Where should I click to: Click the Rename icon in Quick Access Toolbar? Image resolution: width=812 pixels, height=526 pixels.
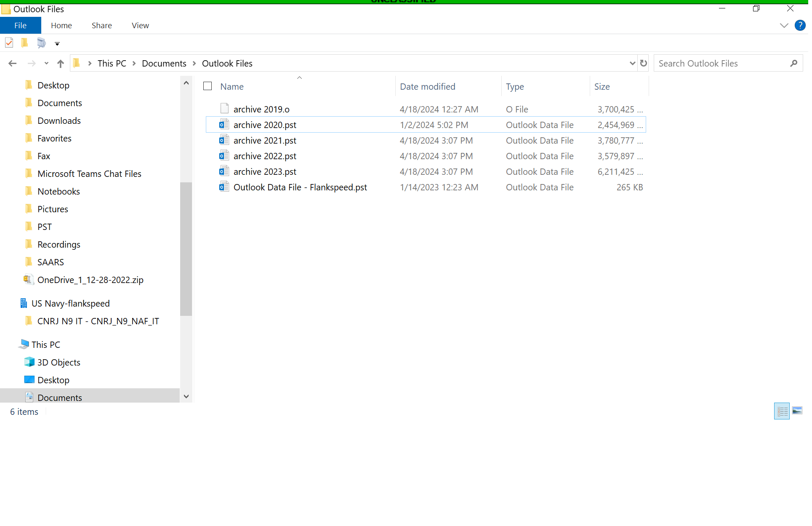pyautogui.click(x=41, y=43)
